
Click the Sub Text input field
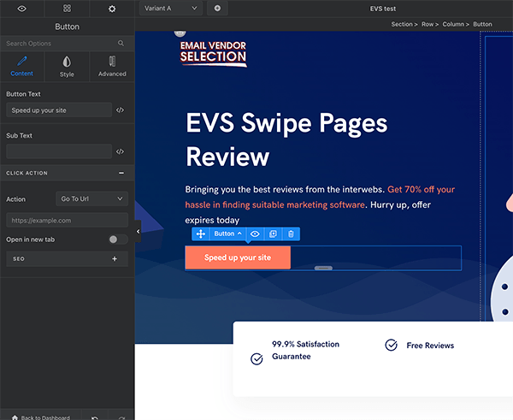tap(59, 151)
